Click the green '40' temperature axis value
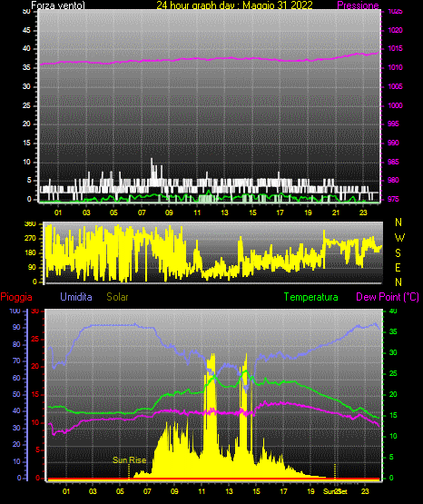423x504 pixels. (x=393, y=311)
